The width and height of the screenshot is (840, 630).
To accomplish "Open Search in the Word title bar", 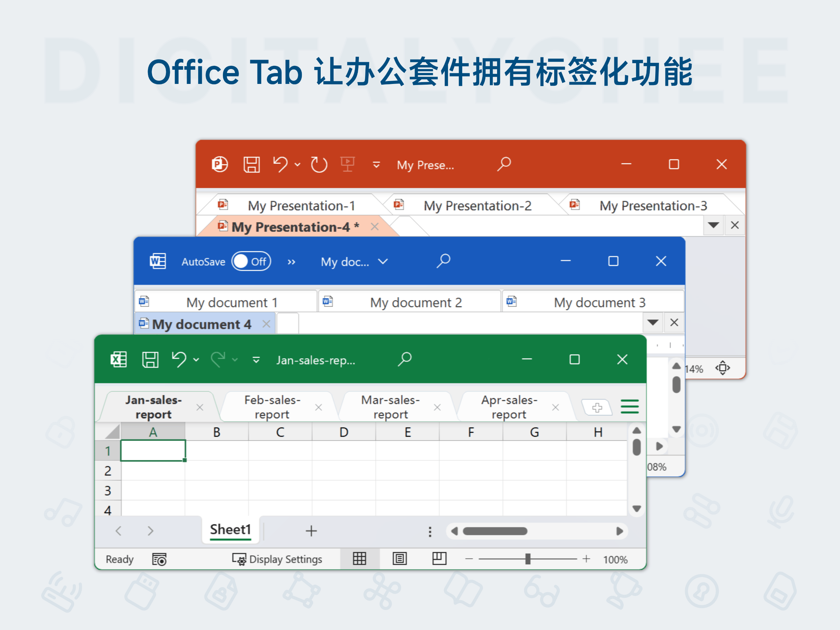I will 443,261.
